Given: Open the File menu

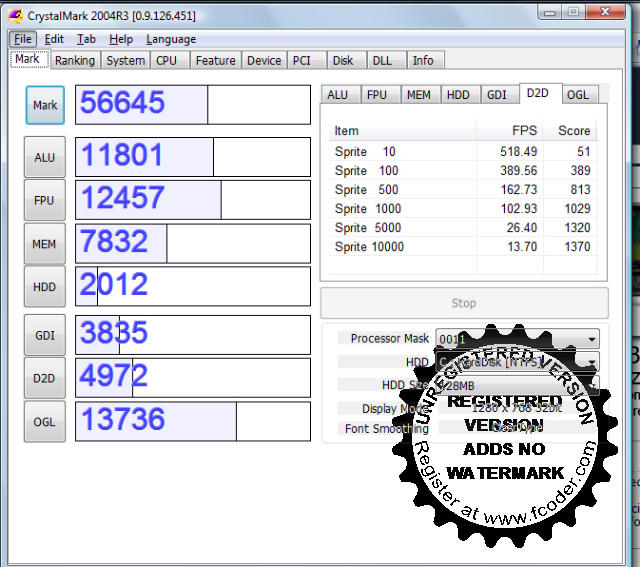Looking at the screenshot, I should pos(23,39).
